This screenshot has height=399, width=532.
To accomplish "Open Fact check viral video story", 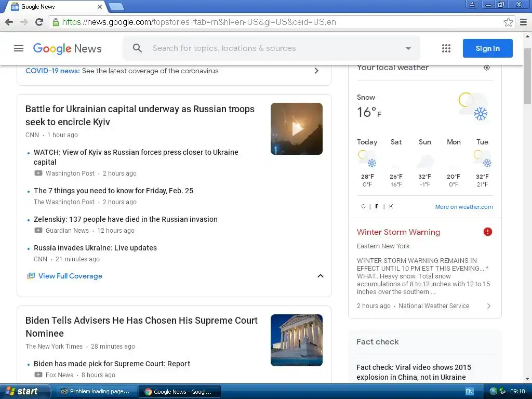I will tap(414, 372).
